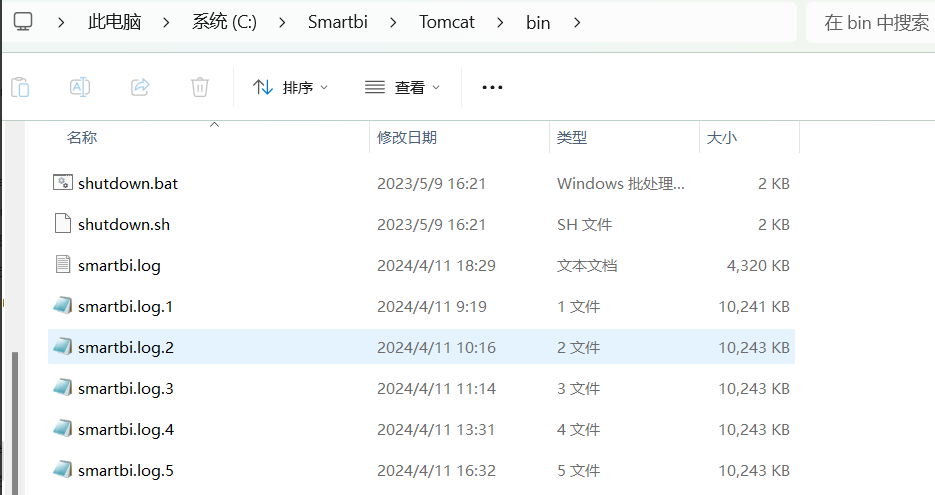Select file name smartbi.log.4

tap(125, 430)
